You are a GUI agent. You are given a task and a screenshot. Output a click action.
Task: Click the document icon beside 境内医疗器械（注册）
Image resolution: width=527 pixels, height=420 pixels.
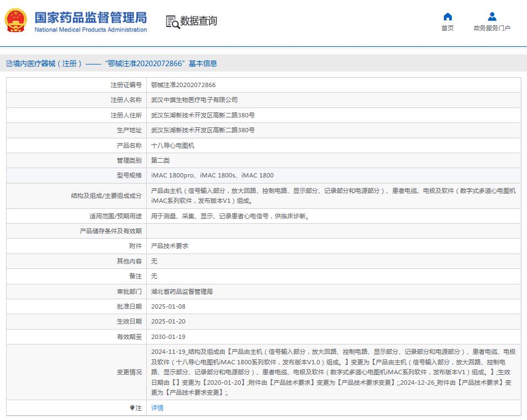click(x=9, y=63)
